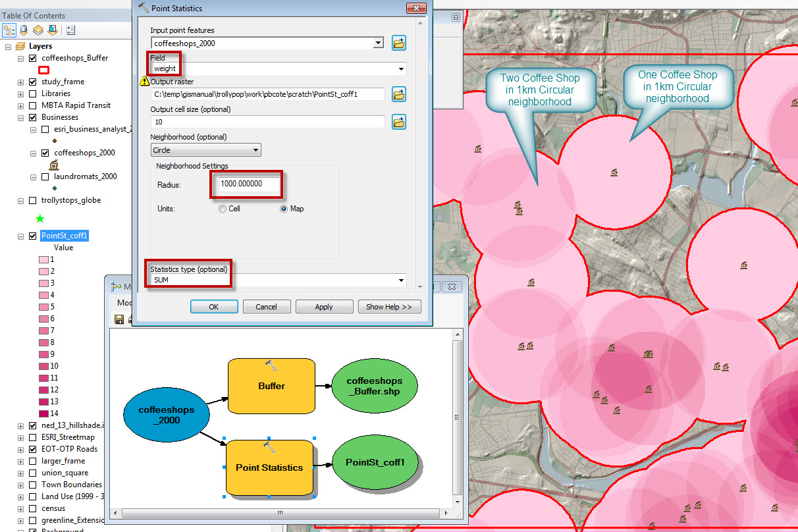
Task: Select the List By Drawing Order icon
Action: click(x=9, y=30)
